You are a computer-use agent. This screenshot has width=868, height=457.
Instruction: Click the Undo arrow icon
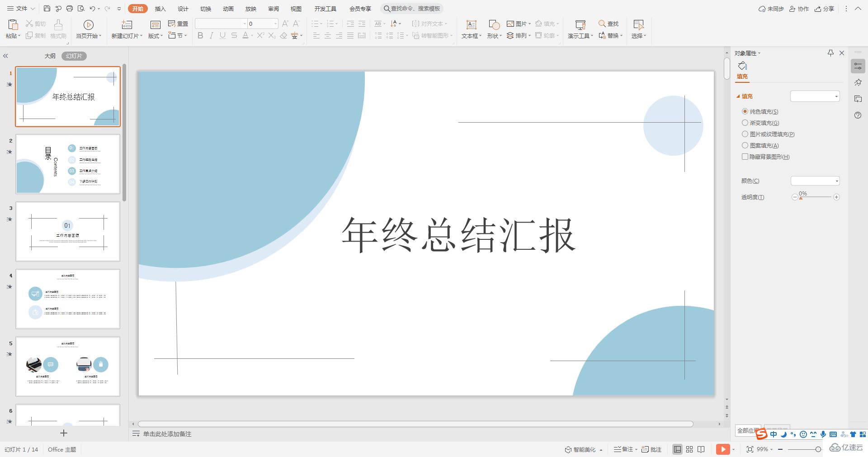point(92,9)
